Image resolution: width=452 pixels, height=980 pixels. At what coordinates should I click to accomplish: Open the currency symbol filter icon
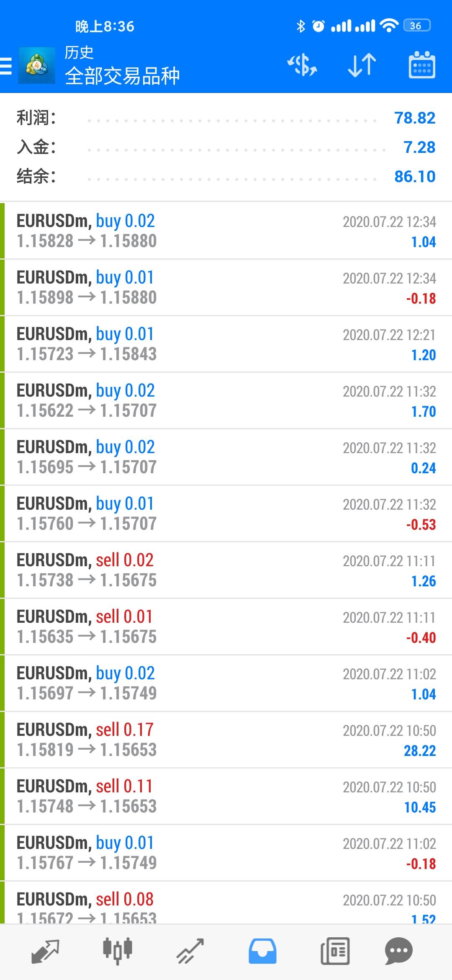point(302,65)
